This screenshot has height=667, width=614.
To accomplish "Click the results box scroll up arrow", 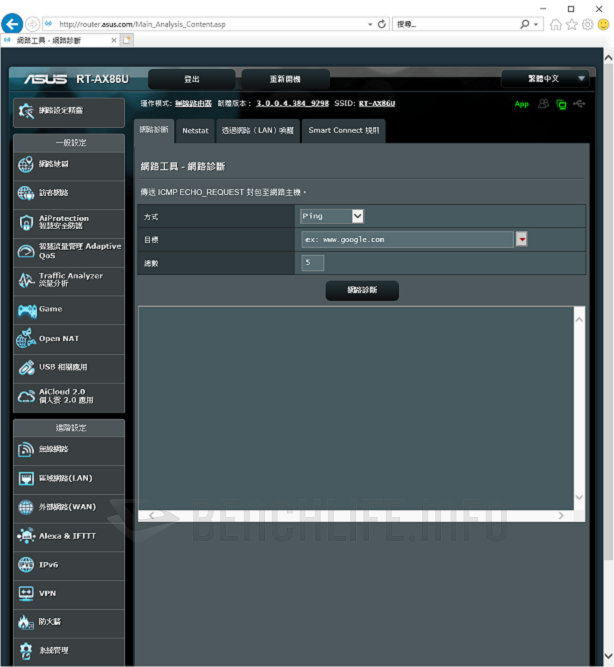I will tap(579, 319).
